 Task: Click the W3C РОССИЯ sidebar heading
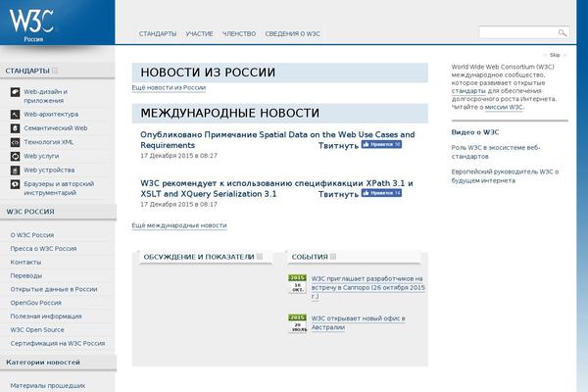click(x=30, y=212)
